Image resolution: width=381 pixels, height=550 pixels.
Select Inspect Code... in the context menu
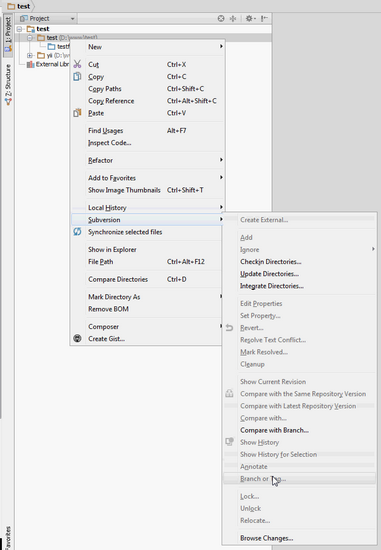coord(109,143)
